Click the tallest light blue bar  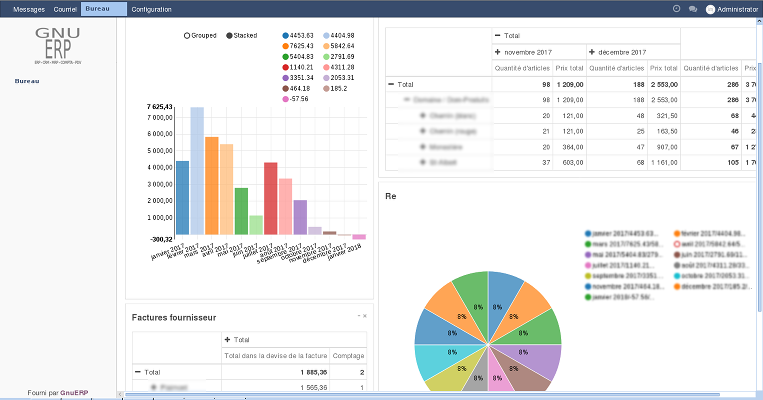tap(197, 171)
